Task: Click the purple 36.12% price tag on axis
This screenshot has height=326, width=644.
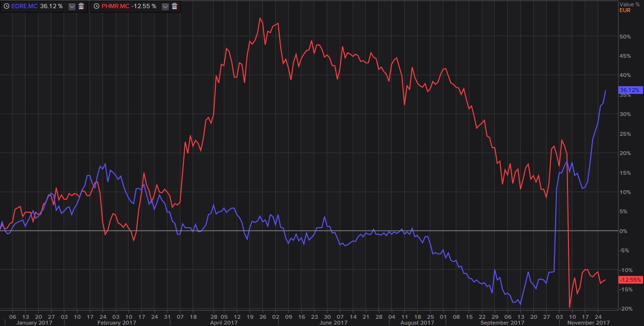Action: (x=631, y=90)
